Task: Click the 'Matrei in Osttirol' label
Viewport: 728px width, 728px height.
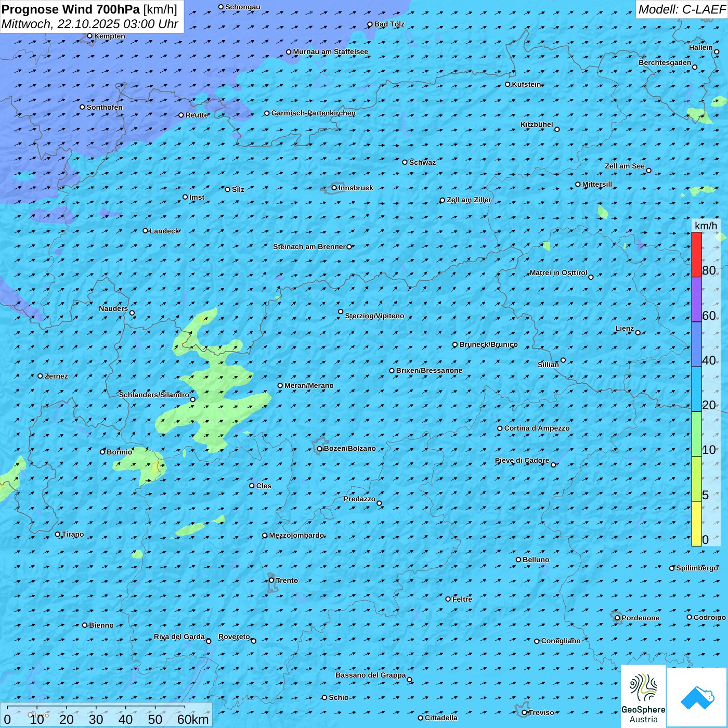Action: (558, 272)
